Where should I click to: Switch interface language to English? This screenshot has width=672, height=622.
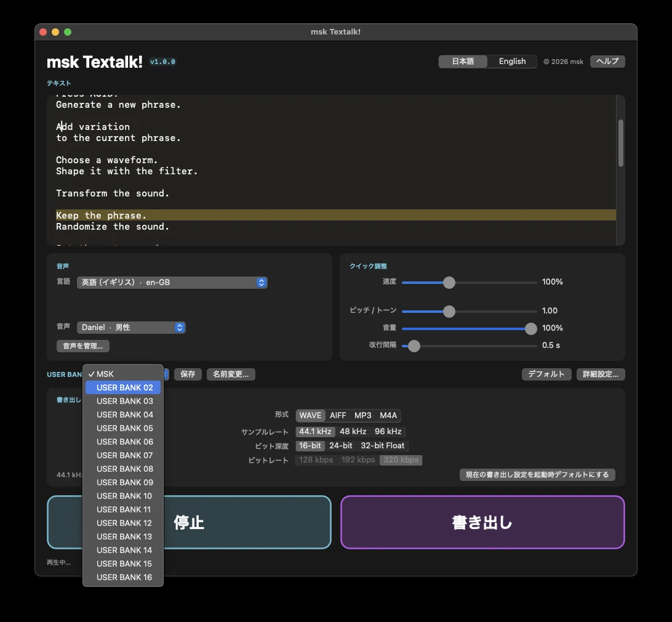(512, 62)
